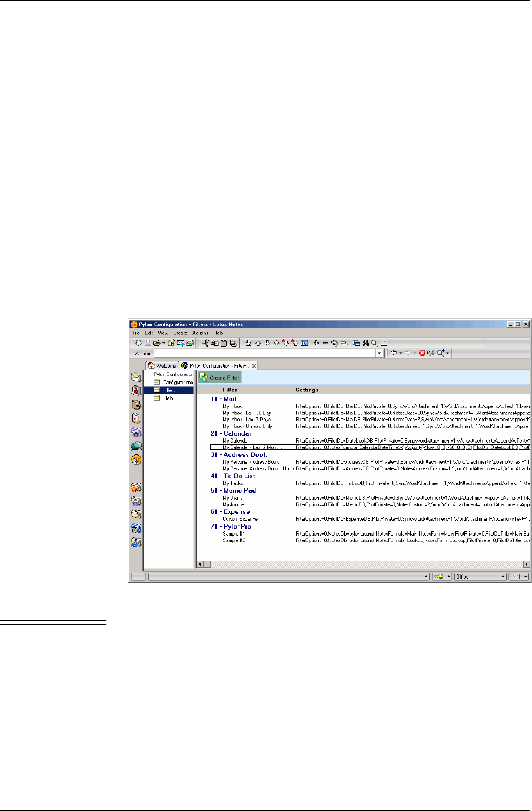Open the History bookmark folder with column icon
532x811 pixels.
(x=136, y=529)
